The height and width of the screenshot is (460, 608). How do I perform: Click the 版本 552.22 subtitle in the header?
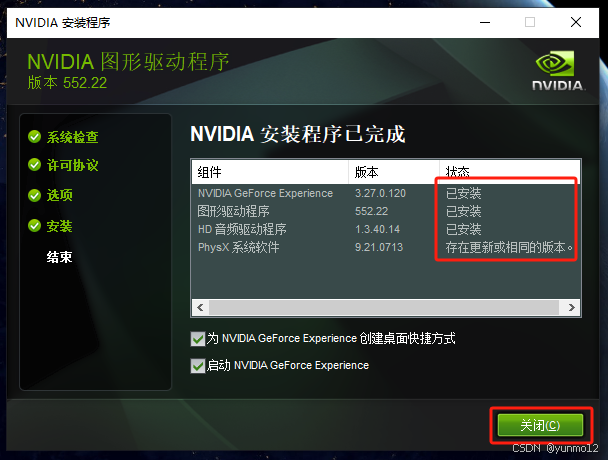click(67, 83)
